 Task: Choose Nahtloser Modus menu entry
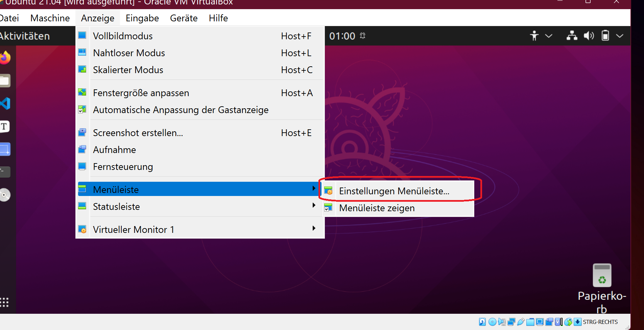pyautogui.click(x=200, y=53)
